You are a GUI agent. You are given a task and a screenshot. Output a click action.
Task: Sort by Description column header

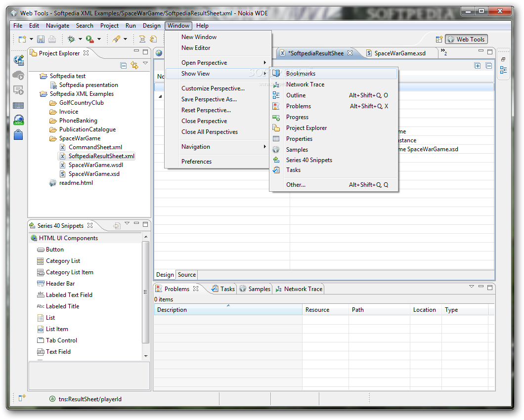click(x=228, y=310)
